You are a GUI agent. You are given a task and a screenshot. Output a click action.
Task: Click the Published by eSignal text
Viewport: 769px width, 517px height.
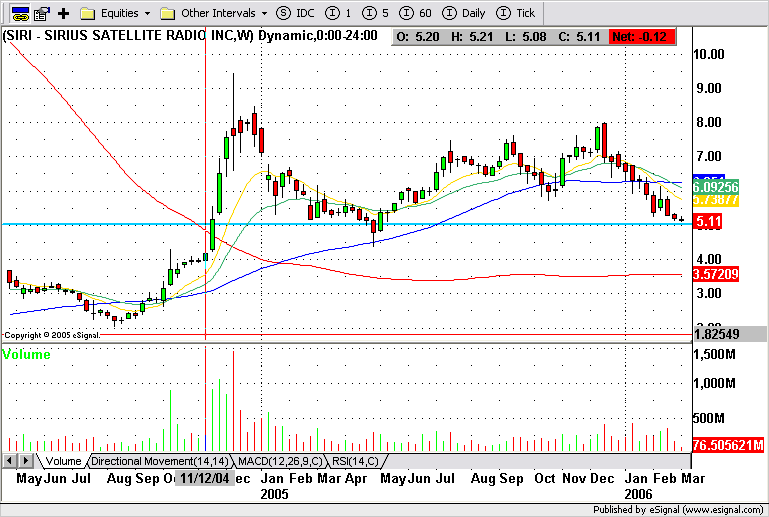point(678,510)
